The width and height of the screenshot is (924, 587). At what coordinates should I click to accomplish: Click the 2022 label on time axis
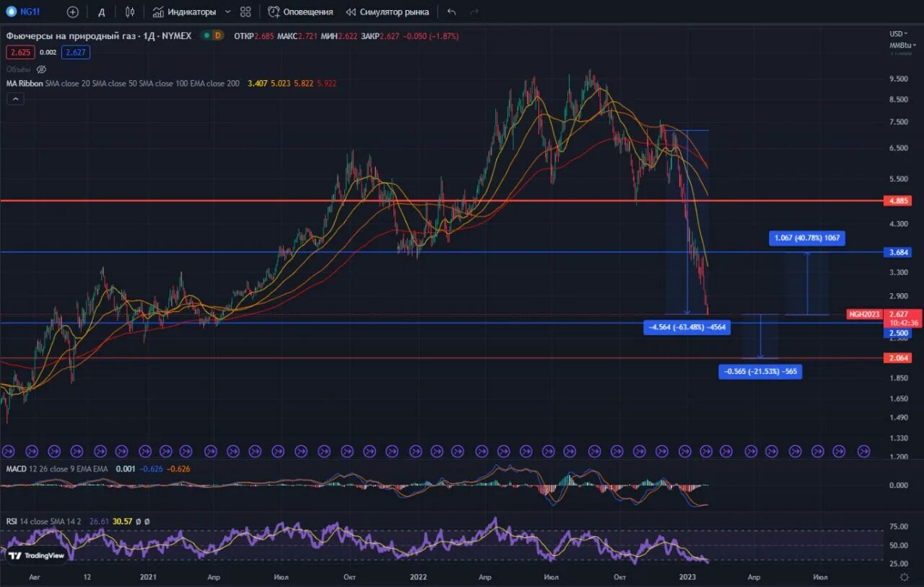click(418, 577)
